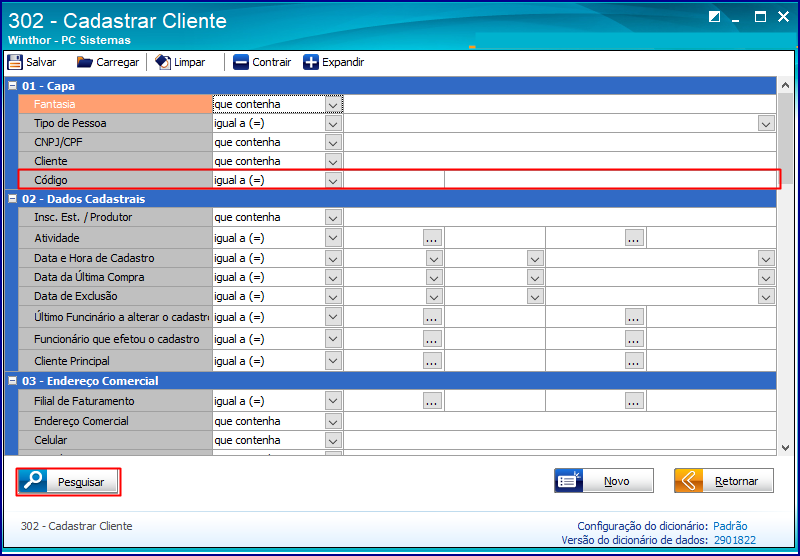This screenshot has width=800, height=556.
Task: Click the Contrair toolbar label
Action: 271,62
